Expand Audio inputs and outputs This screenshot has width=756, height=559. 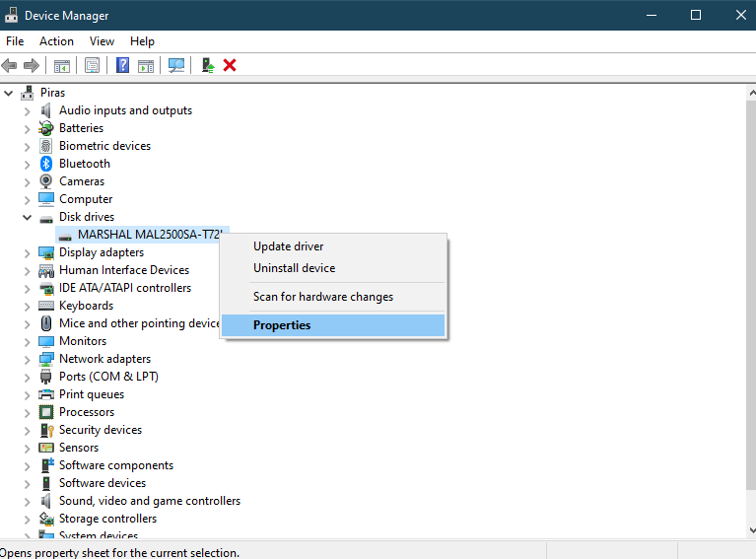(x=27, y=111)
